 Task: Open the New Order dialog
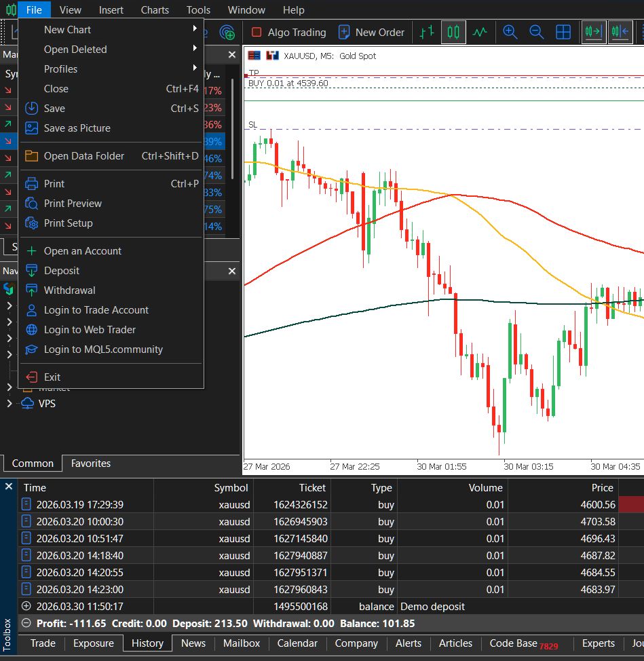[372, 32]
